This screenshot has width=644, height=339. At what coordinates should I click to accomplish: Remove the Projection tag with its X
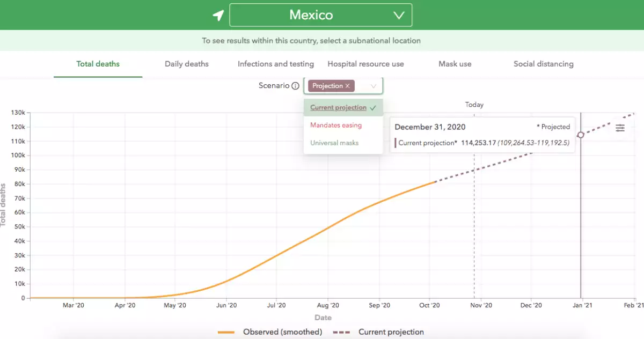[x=347, y=86]
